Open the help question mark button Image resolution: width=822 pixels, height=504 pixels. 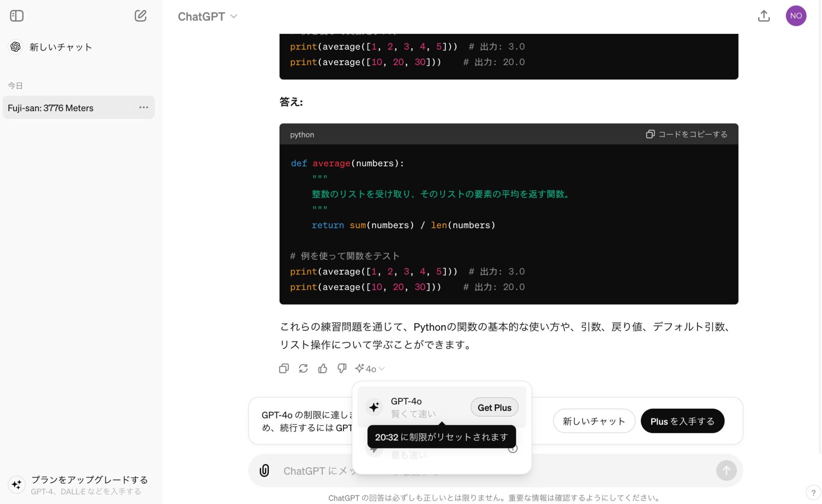tap(813, 492)
